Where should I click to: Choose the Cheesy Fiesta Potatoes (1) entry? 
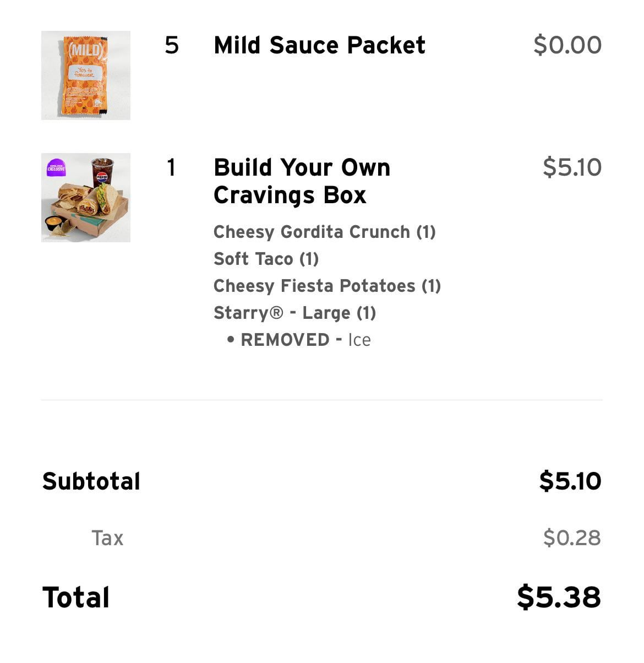[327, 286]
